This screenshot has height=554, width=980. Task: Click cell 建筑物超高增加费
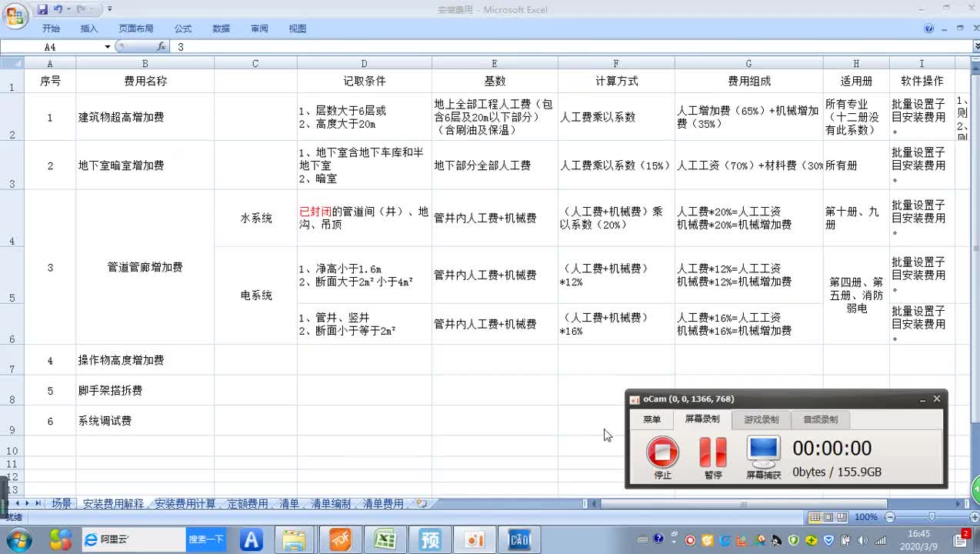pos(145,117)
